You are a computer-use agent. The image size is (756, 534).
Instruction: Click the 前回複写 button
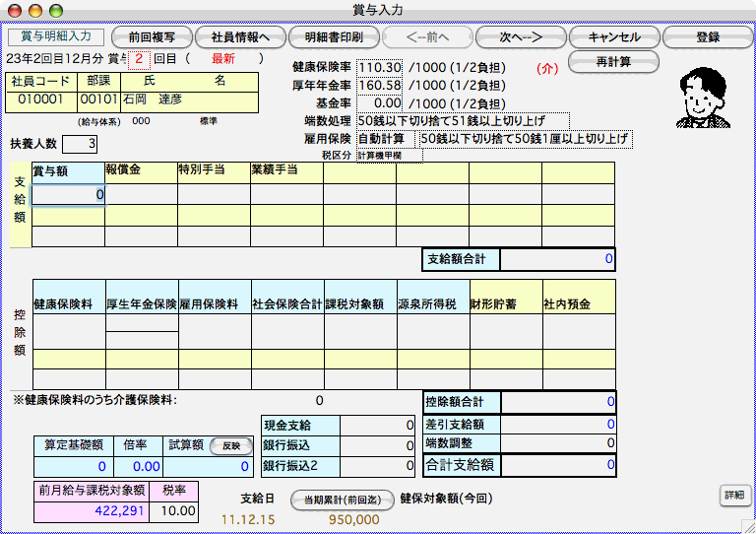153,37
